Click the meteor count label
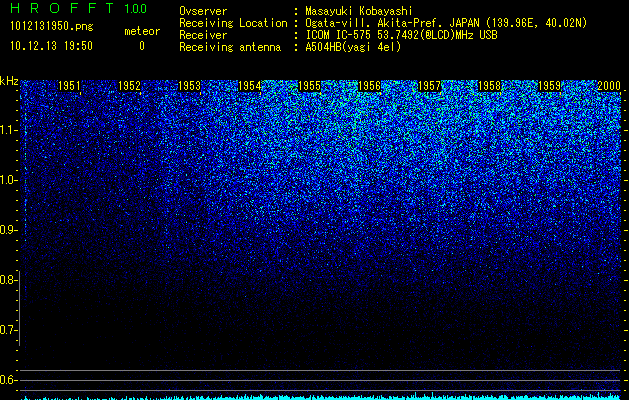Viewport: 629px width, 400px height. 142,31
